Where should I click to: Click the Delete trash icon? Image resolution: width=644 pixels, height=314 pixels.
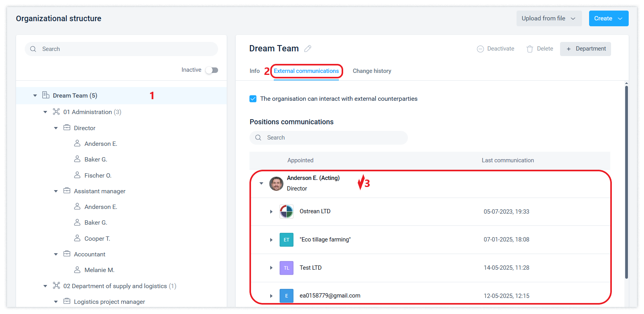(530, 49)
